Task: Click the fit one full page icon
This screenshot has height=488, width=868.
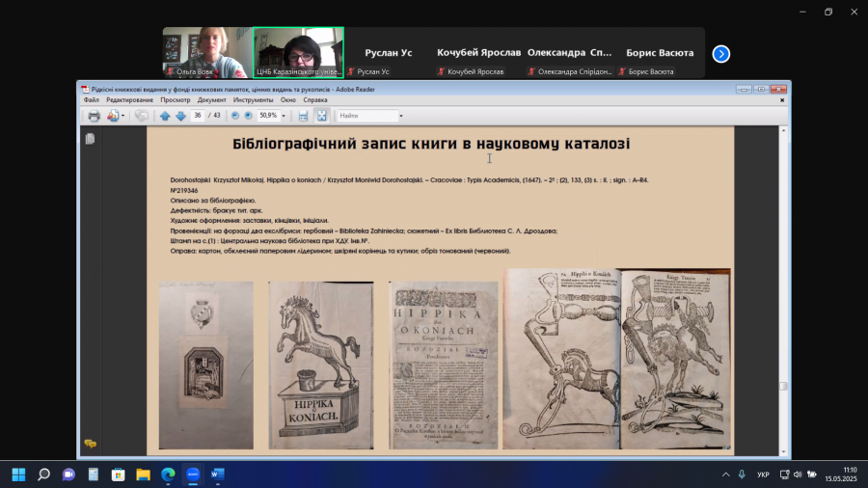Action: point(321,116)
